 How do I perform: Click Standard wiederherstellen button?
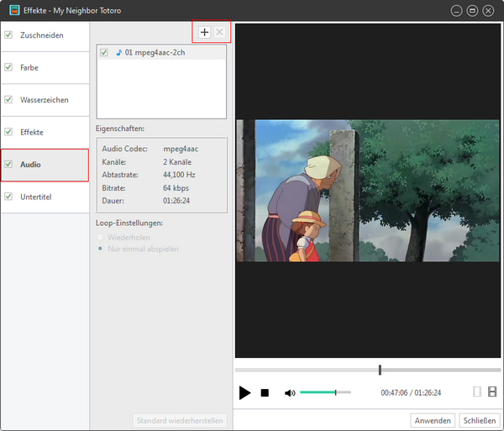point(180,420)
